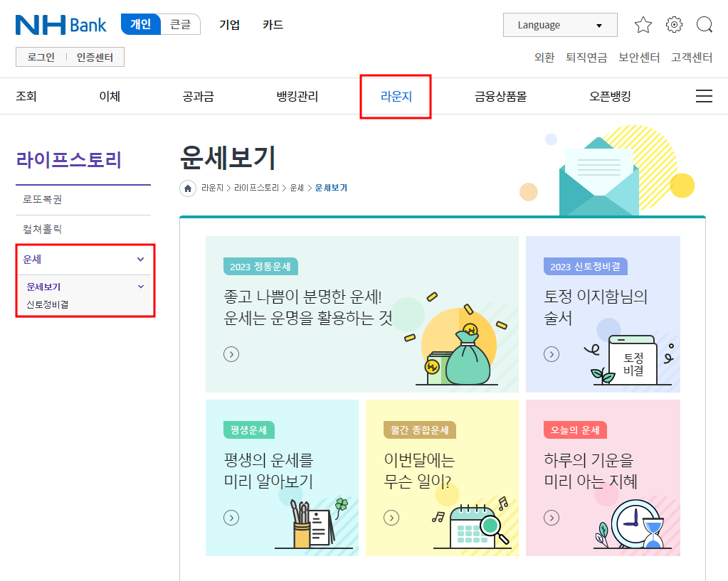Click the 로그인 button
This screenshot has width=728, height=581.
(x=41, y=57)
